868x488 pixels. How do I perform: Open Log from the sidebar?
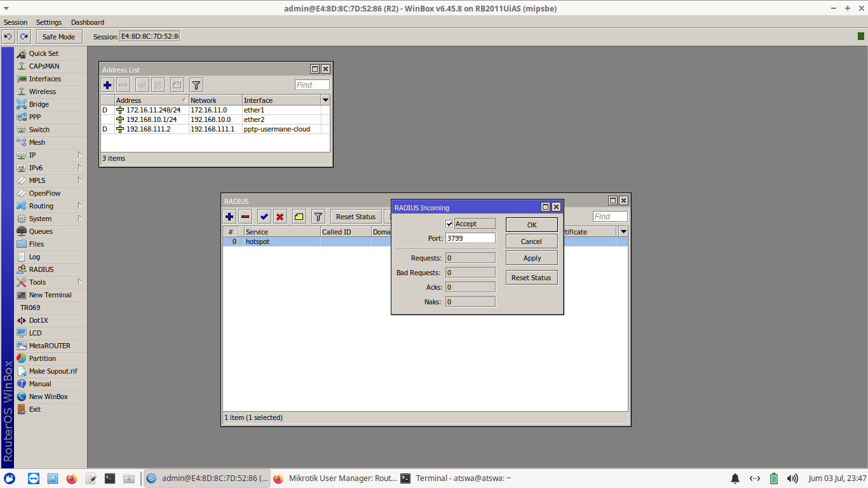51,257
